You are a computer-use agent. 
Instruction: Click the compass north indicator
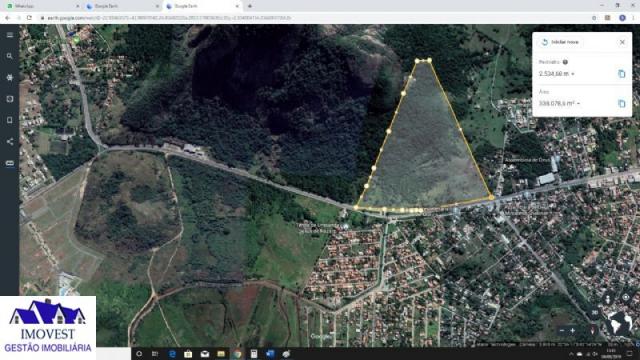coord(593,330)
